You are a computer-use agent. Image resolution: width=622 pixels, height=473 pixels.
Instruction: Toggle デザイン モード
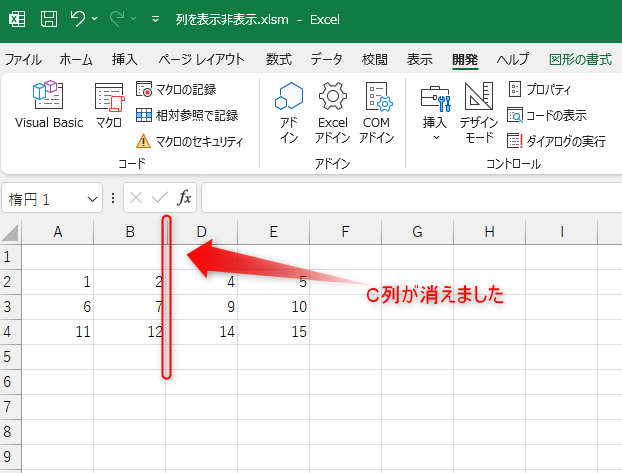click(479, 112)
